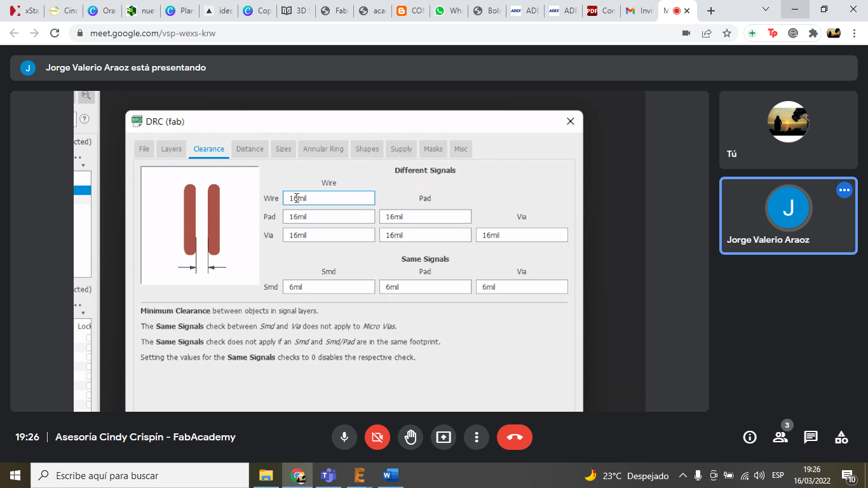Switch to the WhatsApp browser tab
The width and height of the screenshot is (868, 488).
pyautogui.click(x=447, y=11)
